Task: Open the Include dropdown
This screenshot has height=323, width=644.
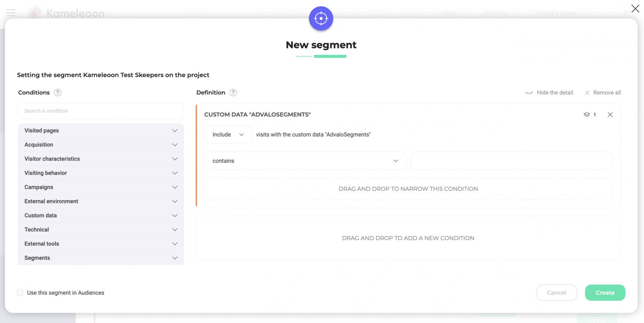Action: pos(228,135)
